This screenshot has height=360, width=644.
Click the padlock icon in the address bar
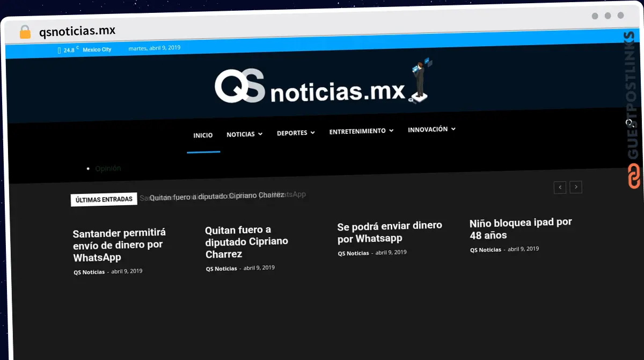24,31
